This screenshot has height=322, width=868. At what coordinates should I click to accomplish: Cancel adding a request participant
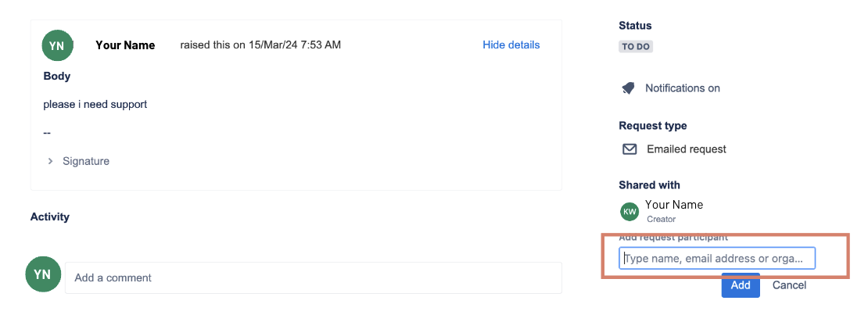tap(789, 285)
